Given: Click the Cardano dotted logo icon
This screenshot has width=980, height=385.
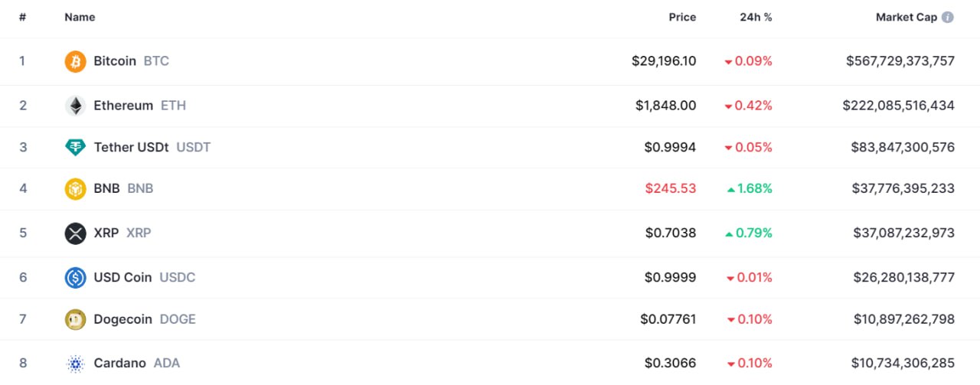Looking at the screenshot, I should coord(75,364).
